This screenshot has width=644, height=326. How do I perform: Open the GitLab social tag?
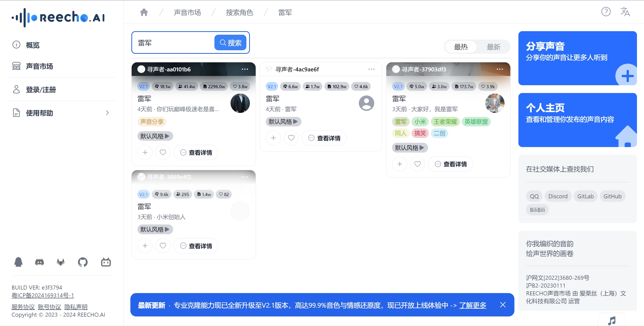(x=585, y=196)
